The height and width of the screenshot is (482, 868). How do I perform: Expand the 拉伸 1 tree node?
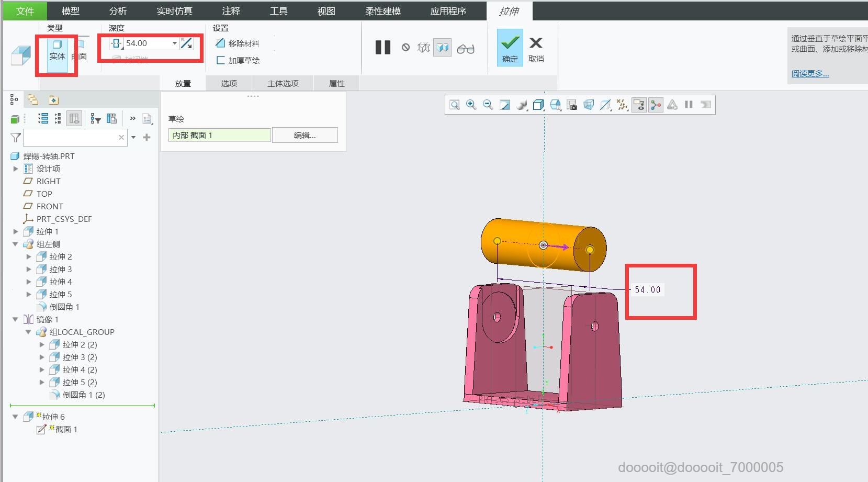point(16,231)
